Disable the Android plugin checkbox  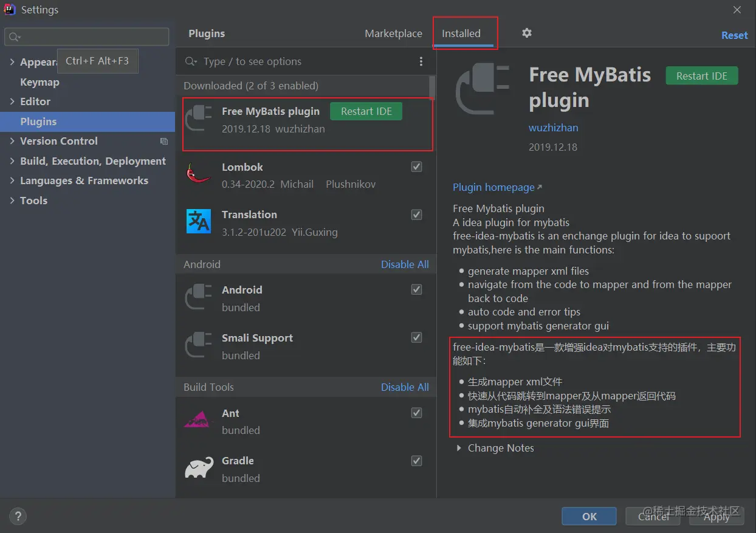pyautogui.click(x=416, y=290)
